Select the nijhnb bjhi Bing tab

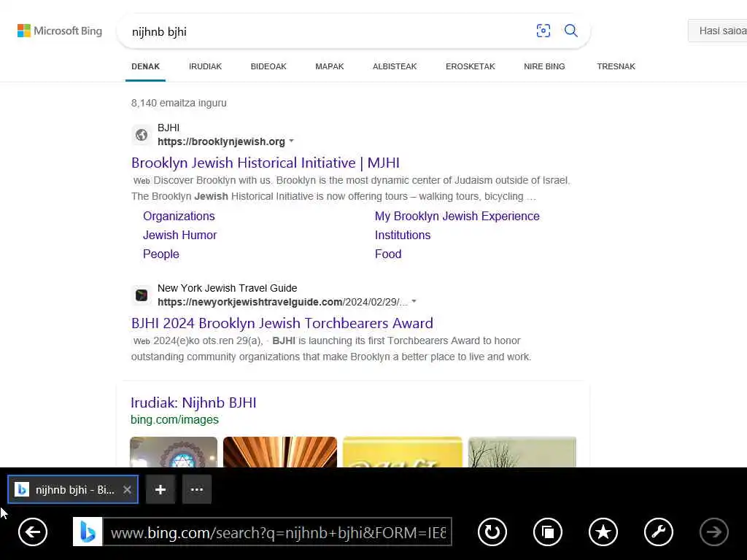pyautogui.click(x=73, y=489)
